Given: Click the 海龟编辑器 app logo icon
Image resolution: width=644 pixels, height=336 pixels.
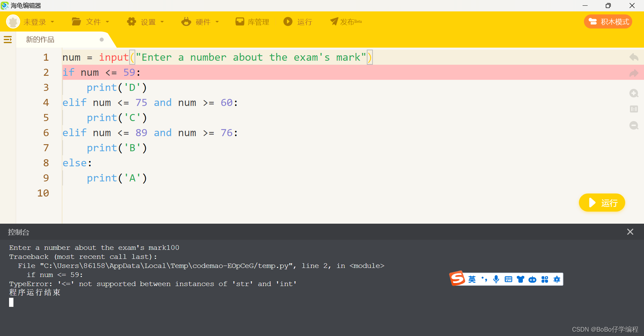Looking at the screenshot, I should pyautogui.click(x=5, y=5).
